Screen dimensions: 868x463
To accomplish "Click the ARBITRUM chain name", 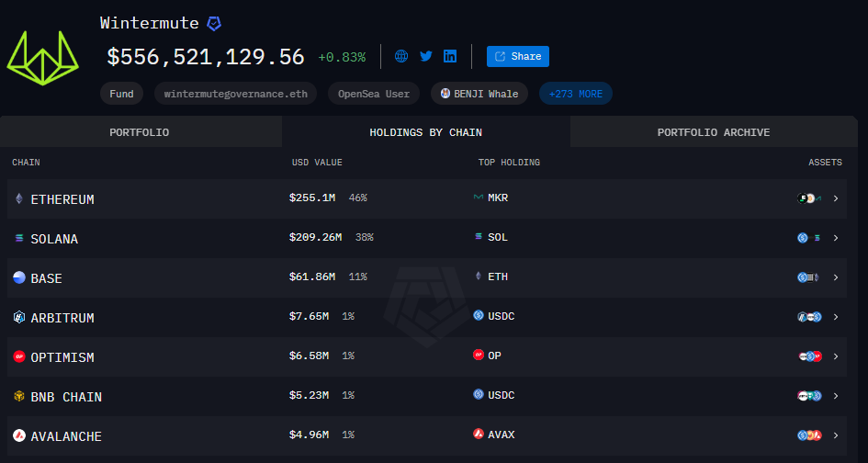I will 62,318.
